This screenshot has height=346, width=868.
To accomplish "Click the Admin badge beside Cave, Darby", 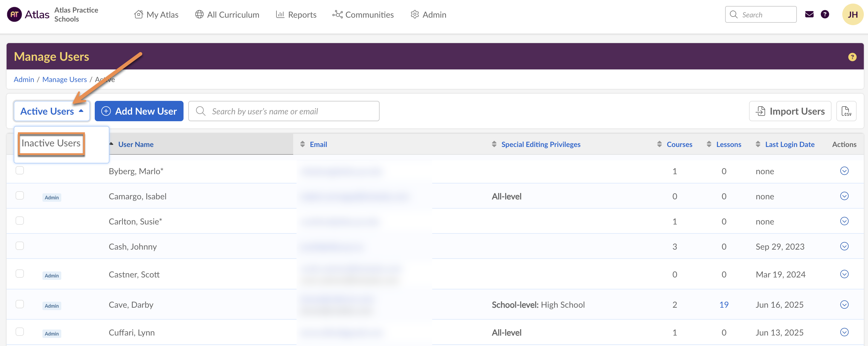I will tap(51, 306).
